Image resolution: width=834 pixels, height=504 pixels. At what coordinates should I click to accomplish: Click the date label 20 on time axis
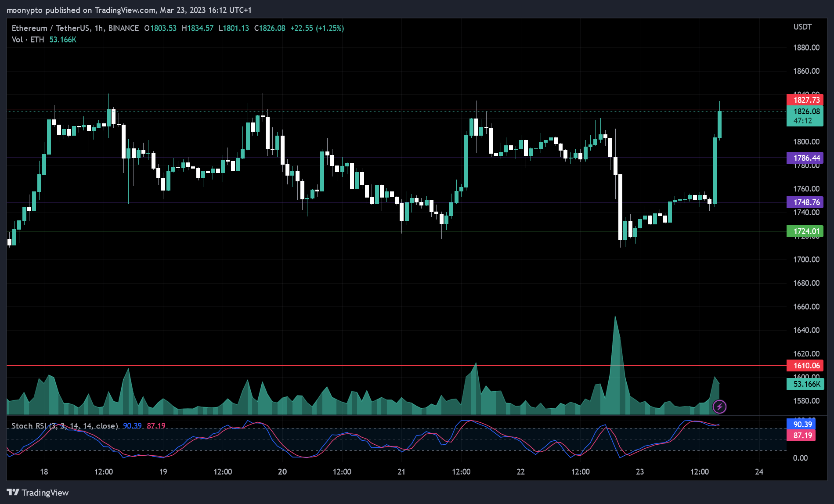[282, 472]
